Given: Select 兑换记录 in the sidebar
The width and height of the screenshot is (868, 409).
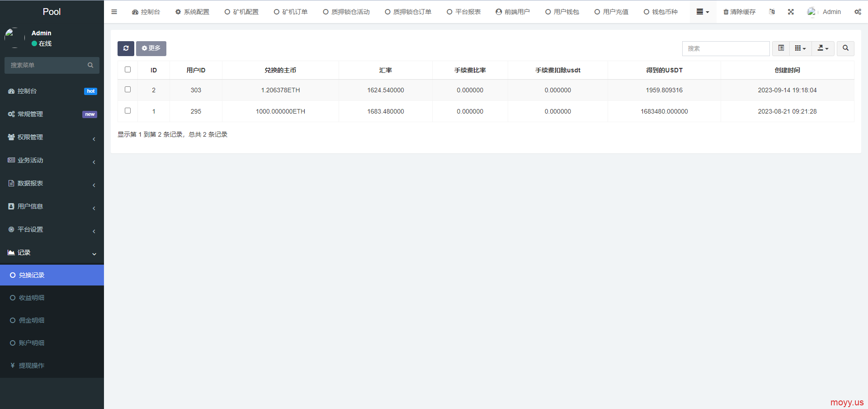Looking at the screenshot, I should click(x=52, y=275).
